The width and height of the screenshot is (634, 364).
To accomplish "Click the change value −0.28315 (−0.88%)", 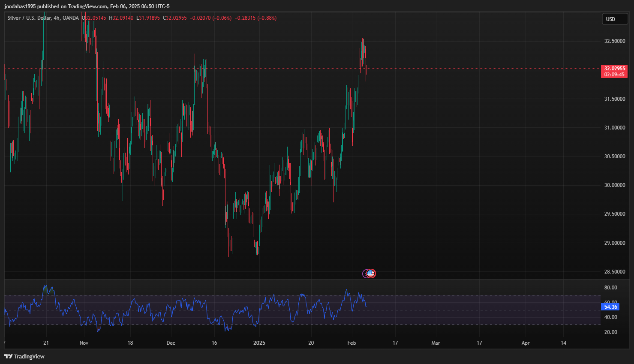I will coord(256,18).
